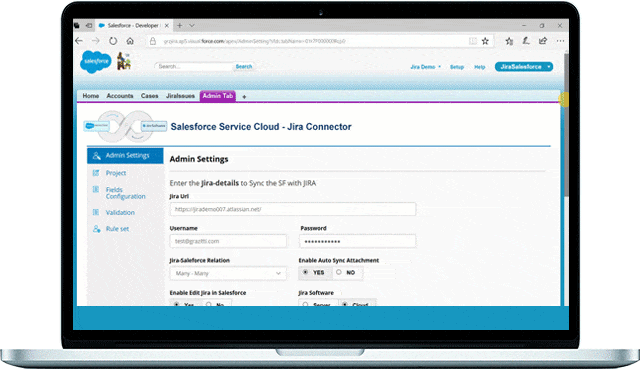Select the Admin Tab
Viewport: 640px width, 369px height.
(218, 96)
